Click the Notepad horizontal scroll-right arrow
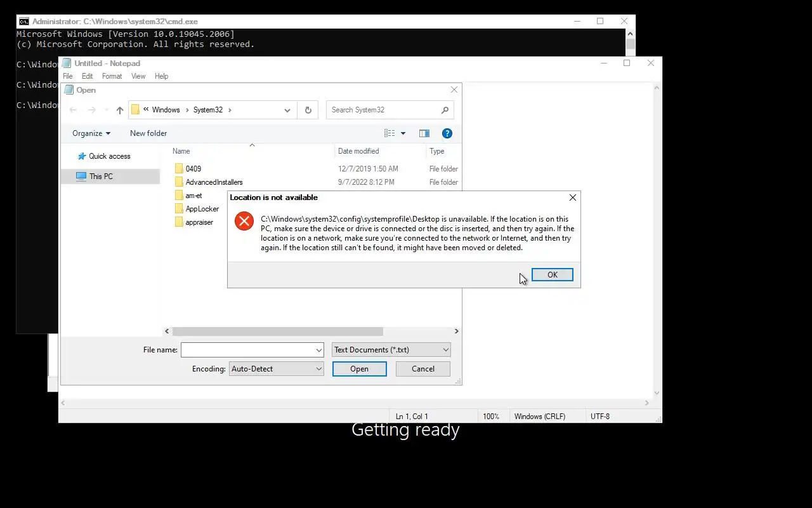Image resolution: width=812 pixels, height=508 pixels. (647, 403)
